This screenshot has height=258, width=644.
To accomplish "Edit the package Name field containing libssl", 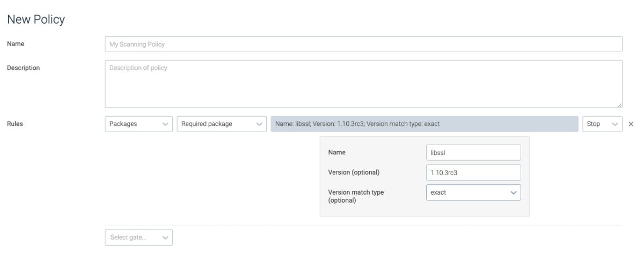I will [x=473, y=153].
